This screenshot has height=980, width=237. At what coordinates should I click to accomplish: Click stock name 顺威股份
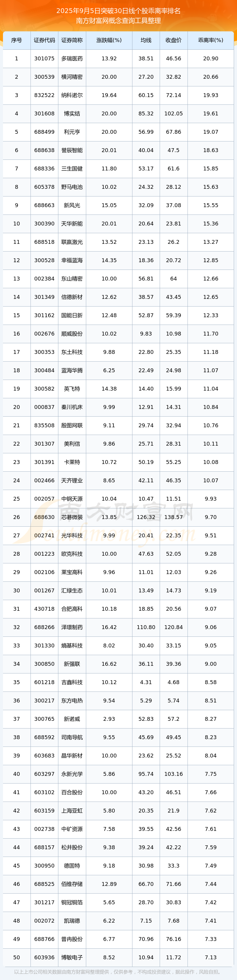pyautogui.click(x=72, y=334)
